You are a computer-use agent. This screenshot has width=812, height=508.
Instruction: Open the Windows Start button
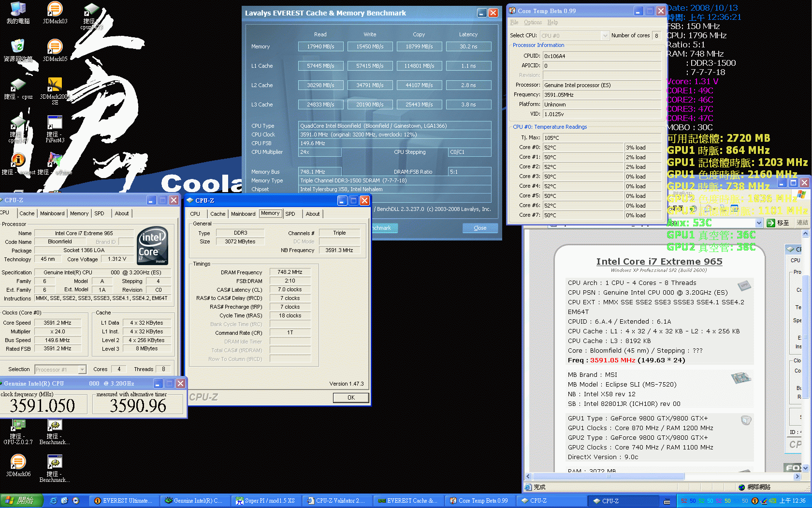click(x=22, y=501)
